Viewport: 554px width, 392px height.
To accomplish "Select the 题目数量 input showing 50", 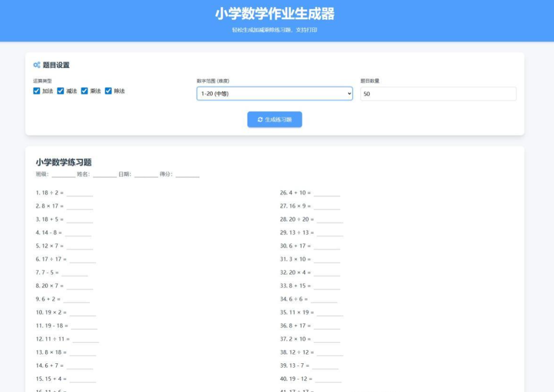I will click(438, 95).
